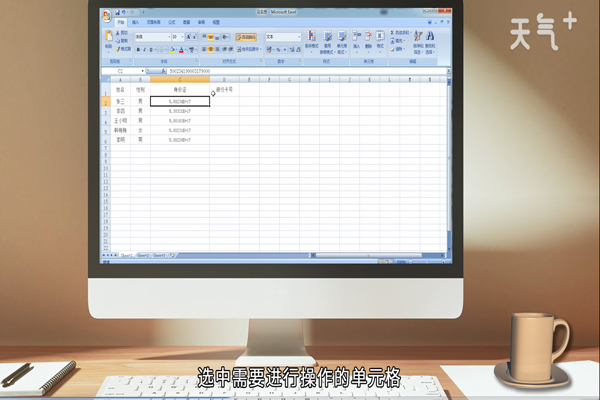Click the Name Box showing C2
600x400 pixels.
120,71
